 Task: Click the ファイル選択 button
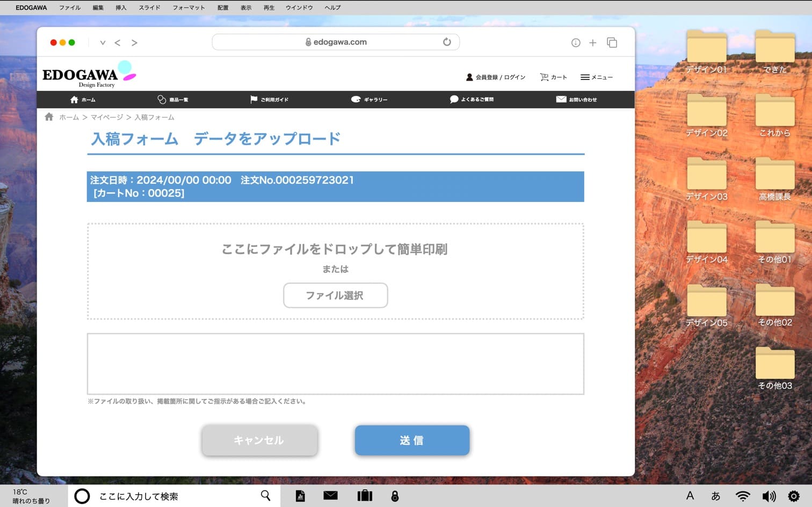point(335,295)
